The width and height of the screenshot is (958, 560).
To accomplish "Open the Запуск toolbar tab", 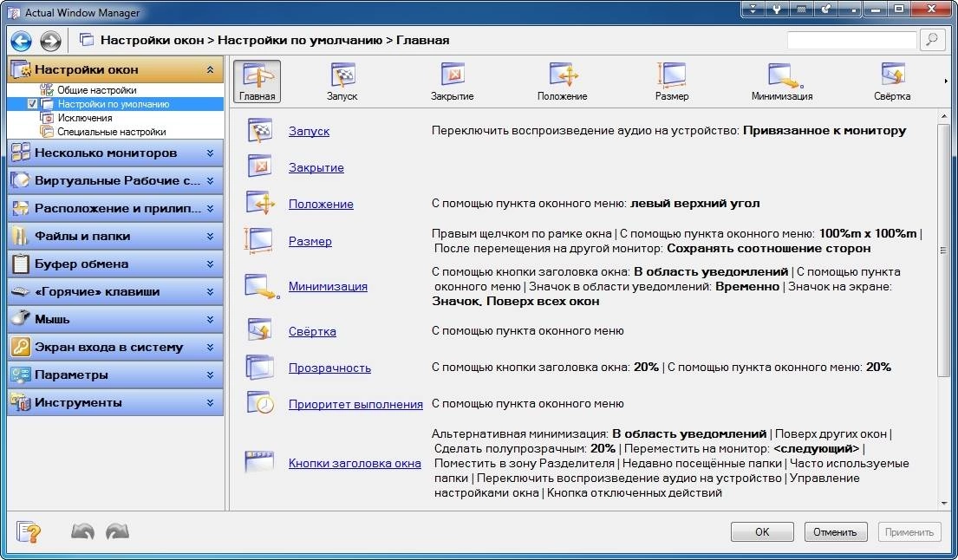I will (x=342, y=81).
